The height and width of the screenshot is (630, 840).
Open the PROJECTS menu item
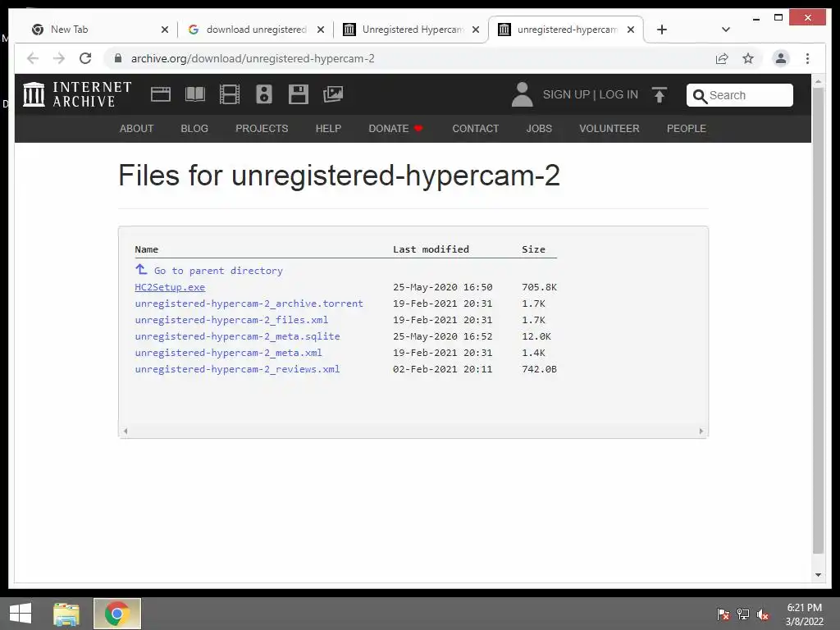pyautogui.click(x=262, y=129)
